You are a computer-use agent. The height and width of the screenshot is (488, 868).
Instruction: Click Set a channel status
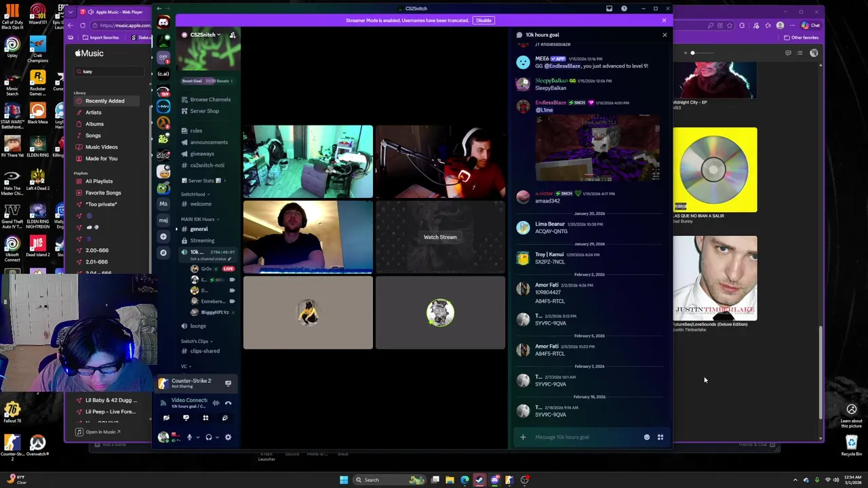[211, 259]
